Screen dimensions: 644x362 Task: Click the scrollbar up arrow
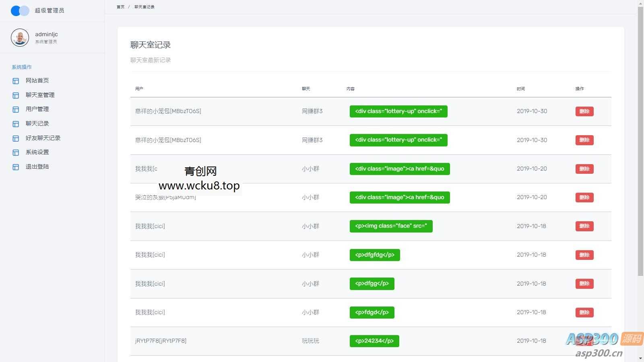pyautogui.click(x=640, y=3)
